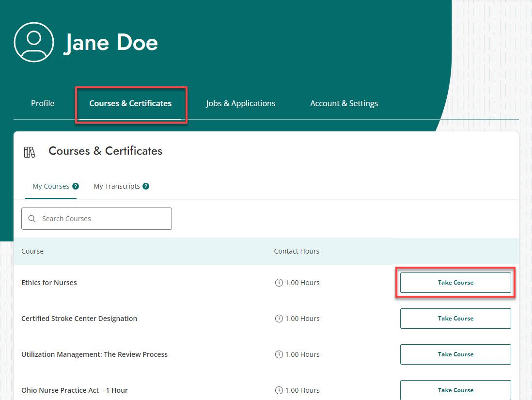
Task: Start the Utilization Management review course
Action: click(455, 354)
